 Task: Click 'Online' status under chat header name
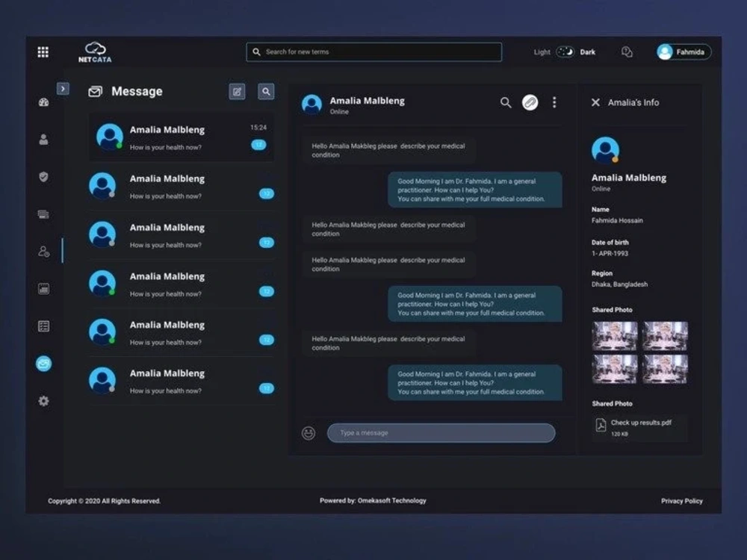[339, 112]
